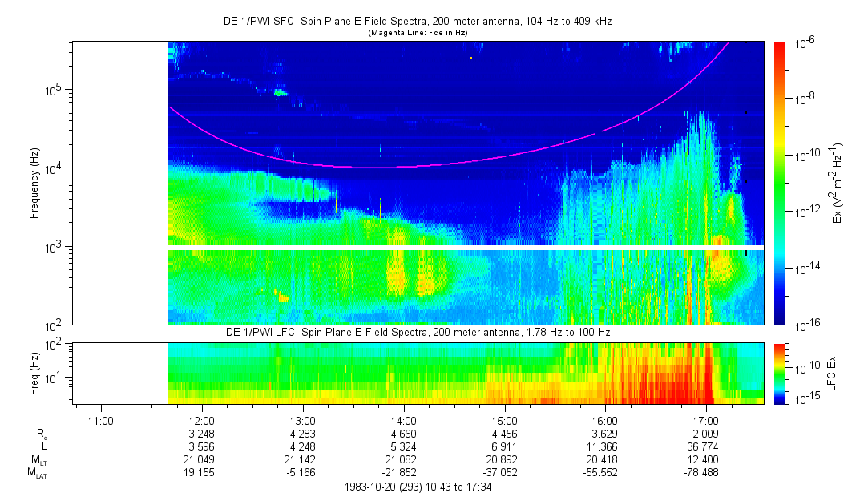Click the Freq (Hz) label of lower panel

coord(33,373)
